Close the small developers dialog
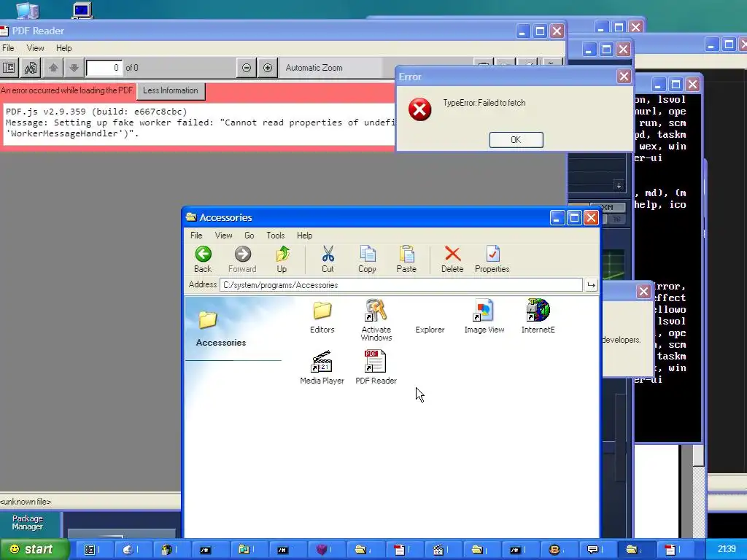 tap(643, 292)
